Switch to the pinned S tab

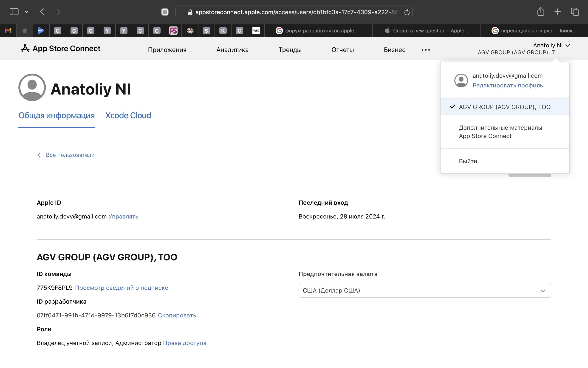click(206, 31)
